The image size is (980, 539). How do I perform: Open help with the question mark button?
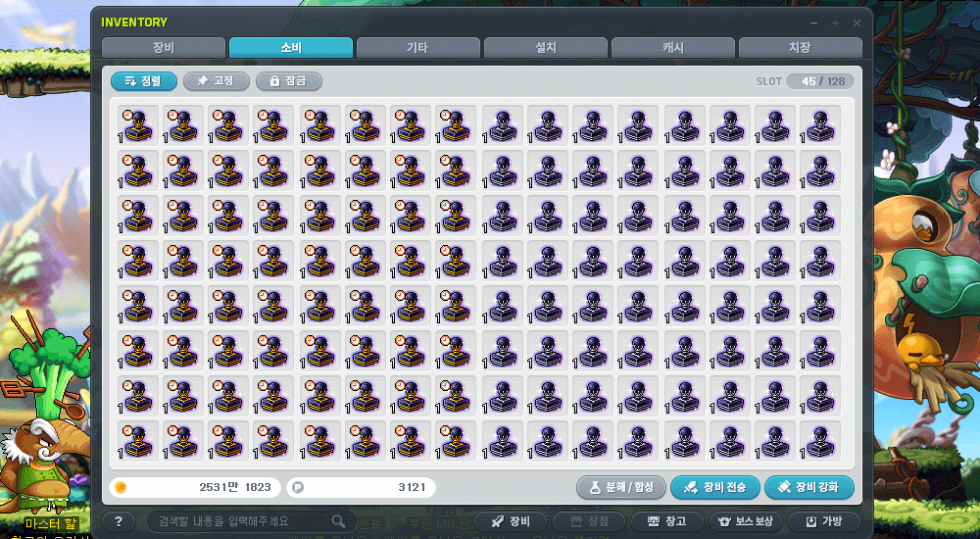click(119, 520)
